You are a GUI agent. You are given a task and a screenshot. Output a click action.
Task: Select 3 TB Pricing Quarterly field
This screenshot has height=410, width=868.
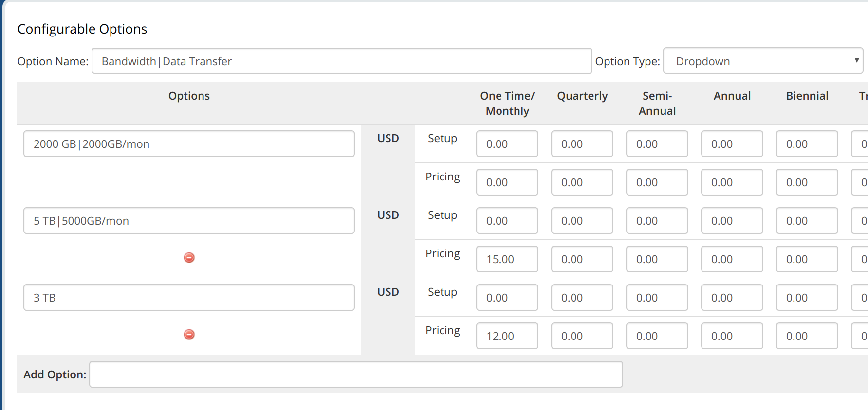[x=582, y=336]
